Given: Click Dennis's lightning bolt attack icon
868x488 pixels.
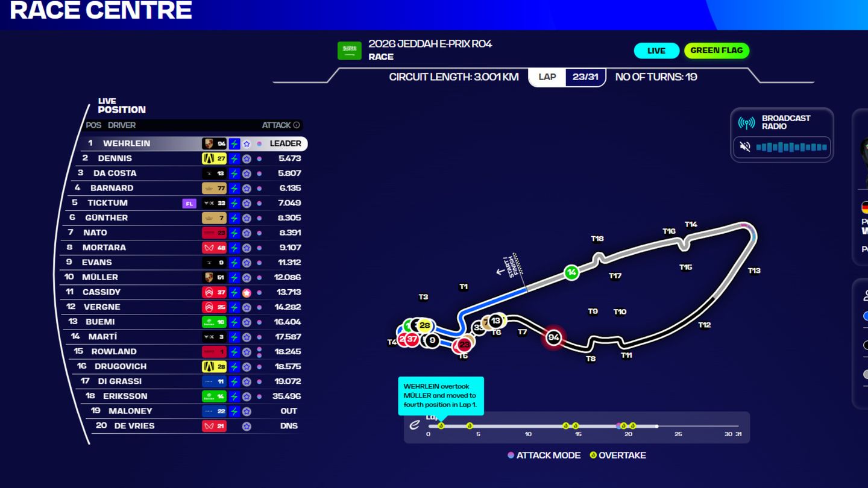Looking at the screenshot, I should (x=234, y=158).
